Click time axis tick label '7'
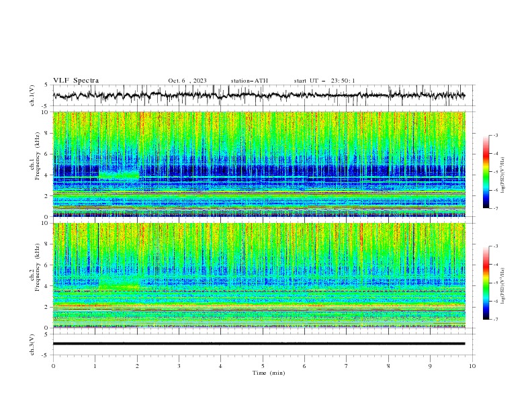532x411 pixels. [347, 366]
